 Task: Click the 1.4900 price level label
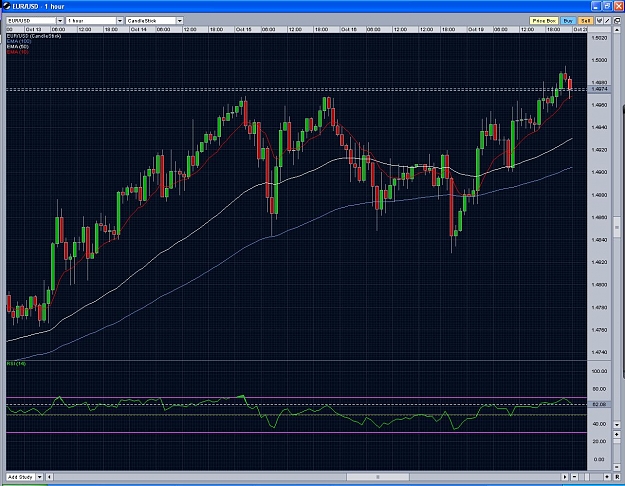tap(599, 172)
